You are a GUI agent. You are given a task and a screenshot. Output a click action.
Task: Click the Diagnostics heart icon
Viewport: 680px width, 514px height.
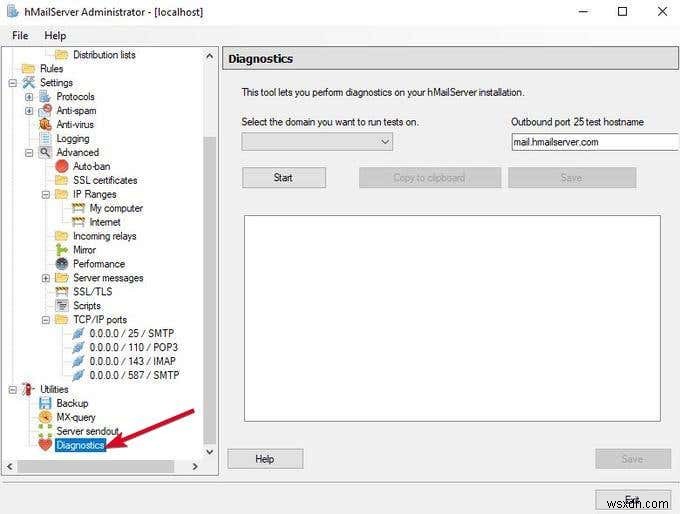point(45,445)
